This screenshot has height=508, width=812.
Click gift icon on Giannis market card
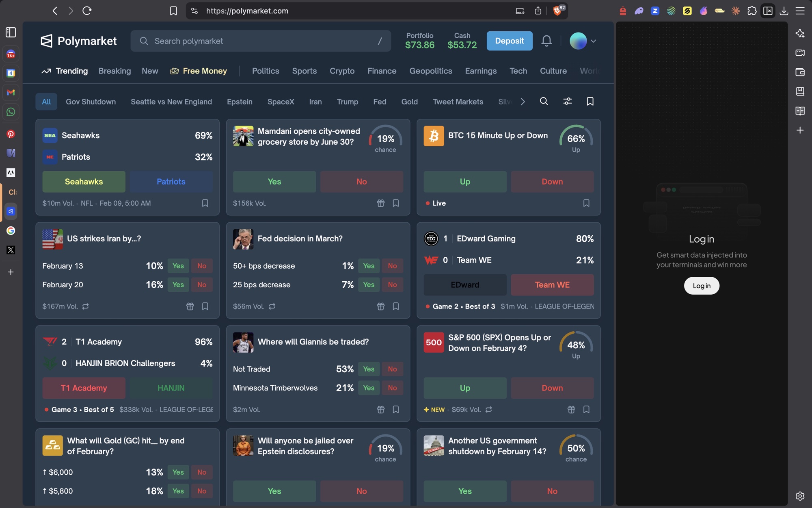pyautogui.click(x=380, y=410)
